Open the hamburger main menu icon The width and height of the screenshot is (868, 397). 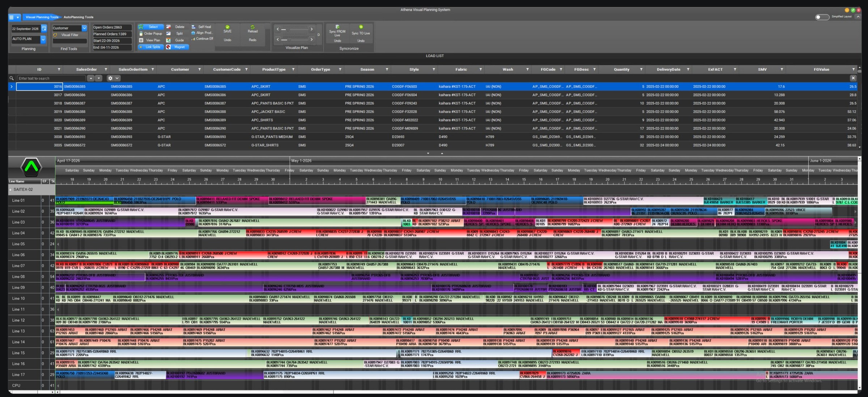[11, 17]
